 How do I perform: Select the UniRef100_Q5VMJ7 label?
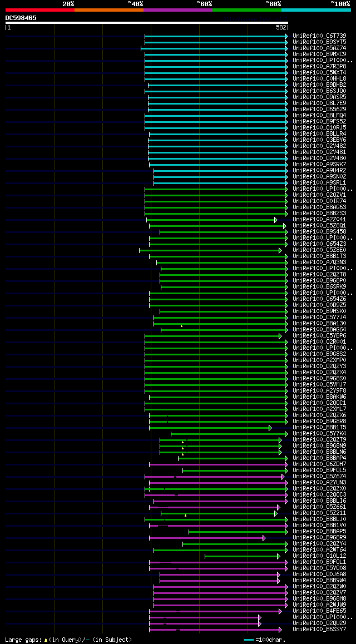[x=319, y=385]
